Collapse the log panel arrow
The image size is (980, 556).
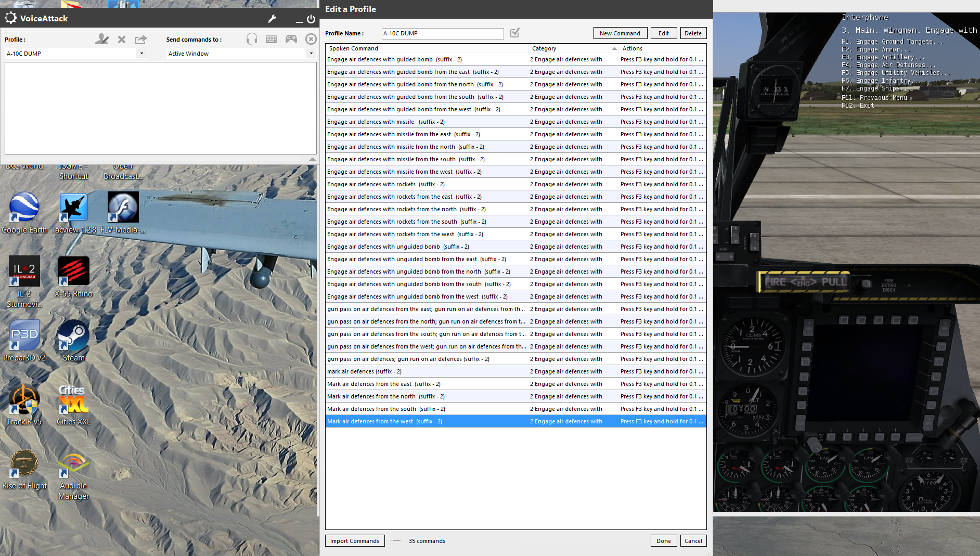(312, 159)
